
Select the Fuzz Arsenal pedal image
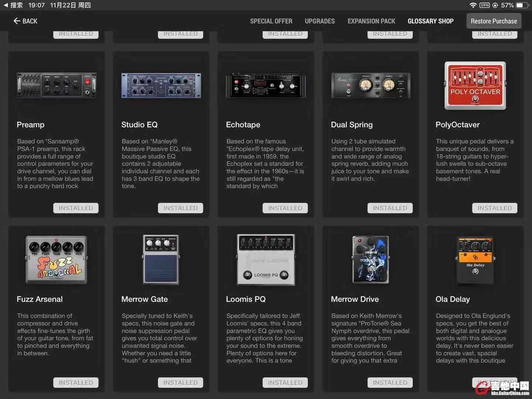click(x=57, y=260)
